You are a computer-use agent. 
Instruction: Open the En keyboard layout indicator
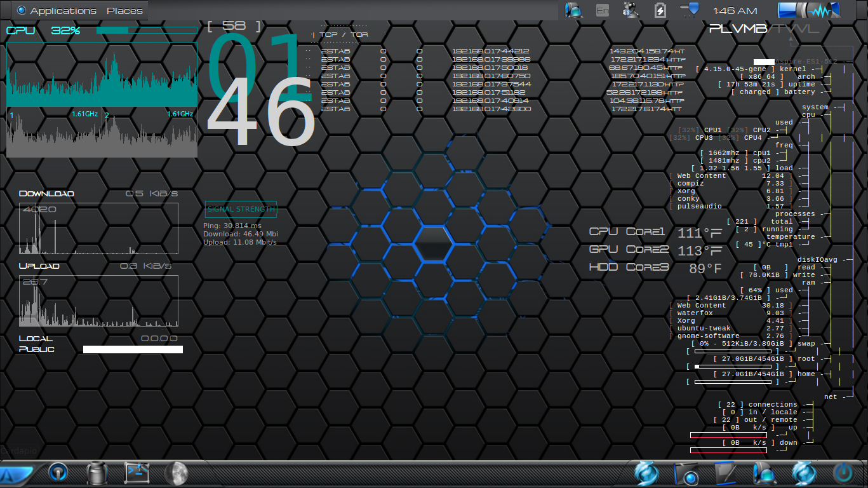pos(602,10)
